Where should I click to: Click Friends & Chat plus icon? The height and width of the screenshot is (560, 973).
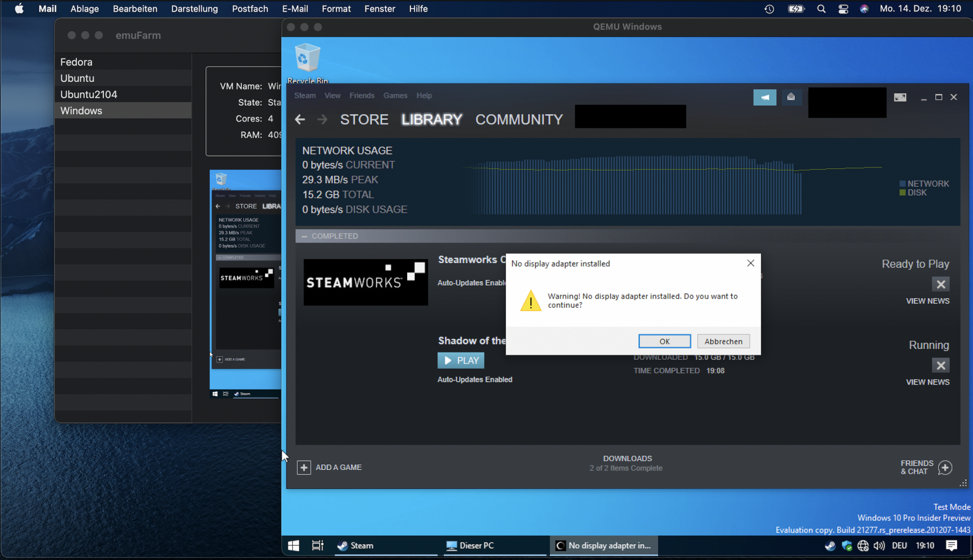(945, 468)
